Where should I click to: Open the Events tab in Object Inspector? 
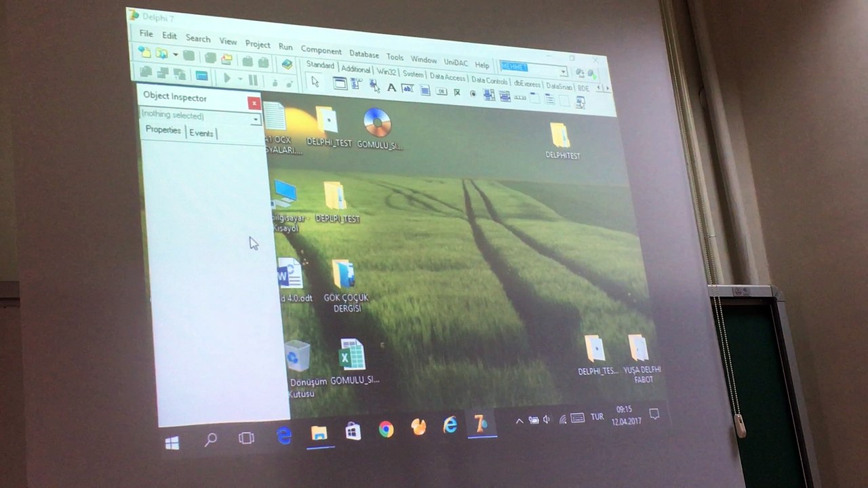pyautogui.click(x=201, y=133)
